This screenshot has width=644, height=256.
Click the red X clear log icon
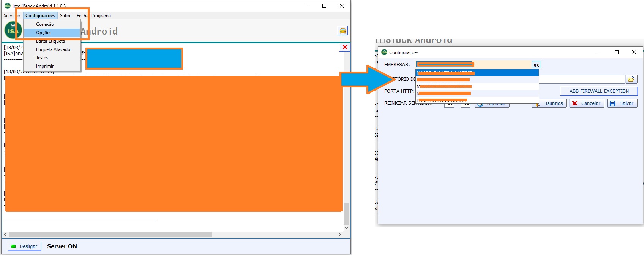pyautogui.click(x=345, y=47)
